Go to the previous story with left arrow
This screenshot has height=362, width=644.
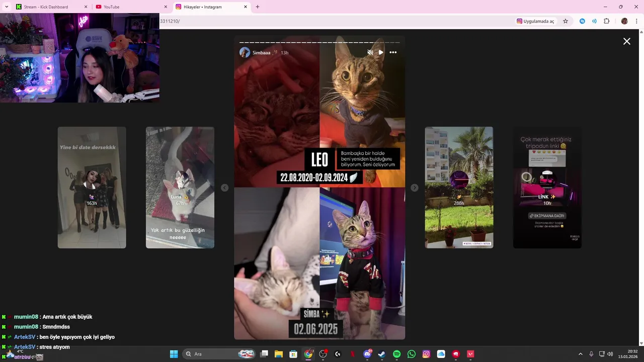[224, 188]
